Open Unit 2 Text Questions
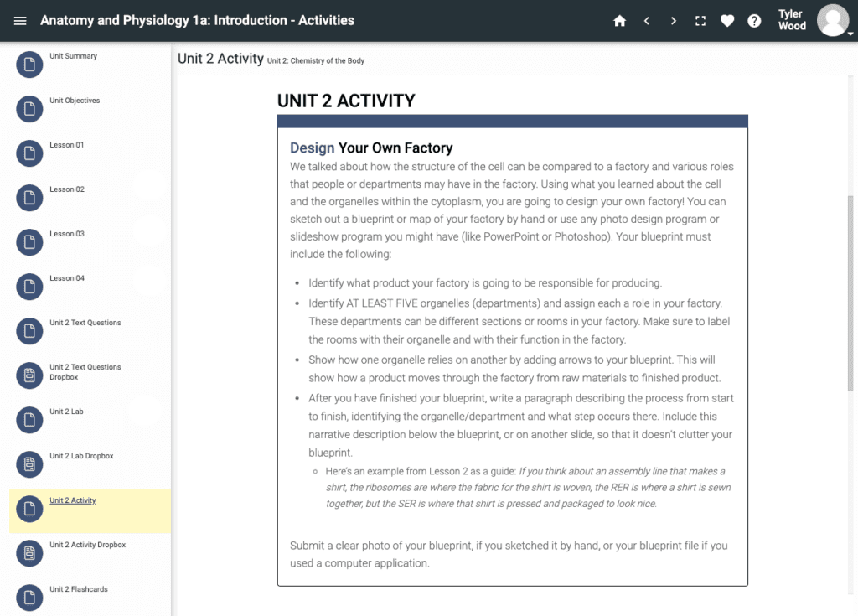This screenshot has width=858, height=616. pyautogui.click(x=85, y=323)
